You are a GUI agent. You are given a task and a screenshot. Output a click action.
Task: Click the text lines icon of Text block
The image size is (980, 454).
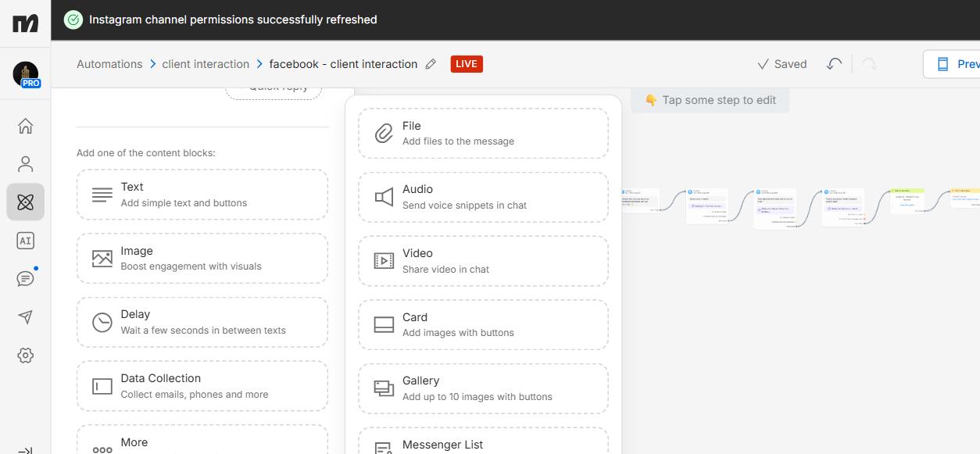coord(102,195)
